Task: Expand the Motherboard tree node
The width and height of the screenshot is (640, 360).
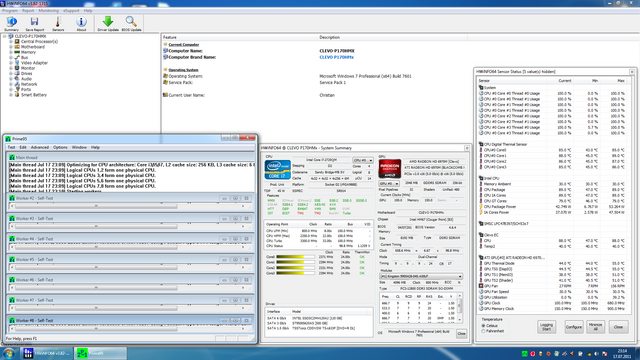Action: 11,47
